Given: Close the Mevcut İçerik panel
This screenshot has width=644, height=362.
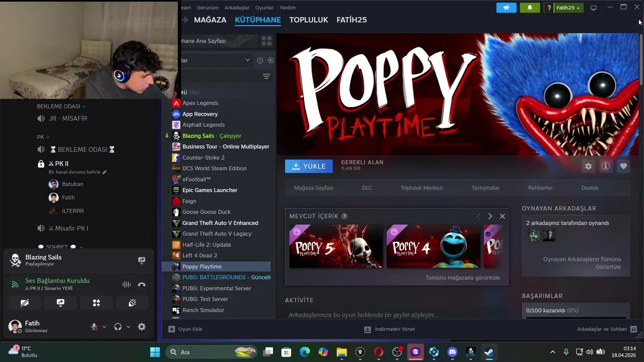Looking at the screenshot, I should click(x=502, y=216).
